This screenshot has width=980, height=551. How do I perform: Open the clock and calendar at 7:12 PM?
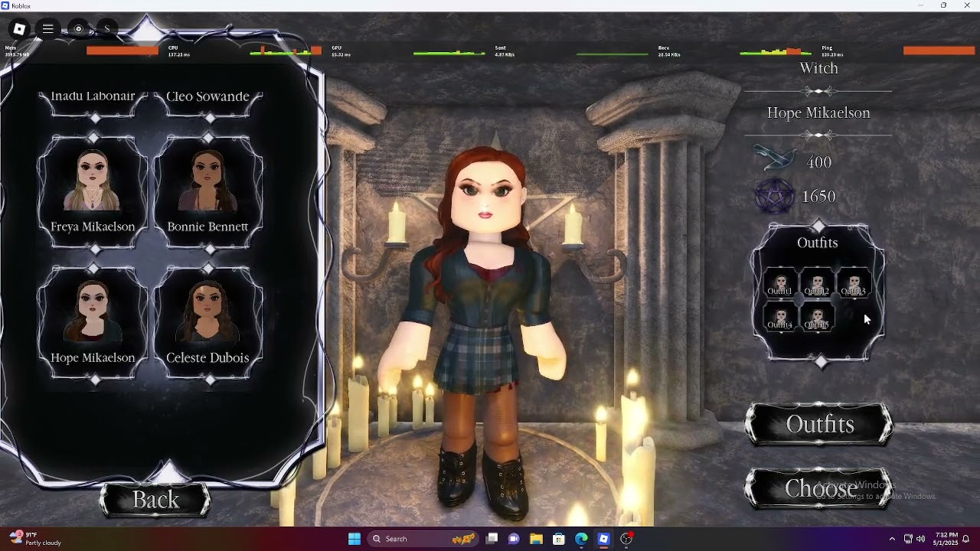click(946, 539)
